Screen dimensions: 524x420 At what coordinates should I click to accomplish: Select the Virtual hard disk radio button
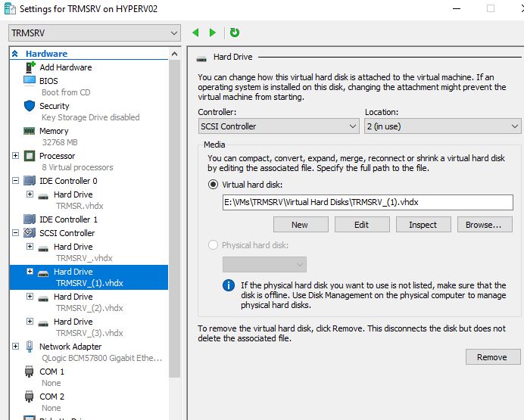click(x=213, y=185)
